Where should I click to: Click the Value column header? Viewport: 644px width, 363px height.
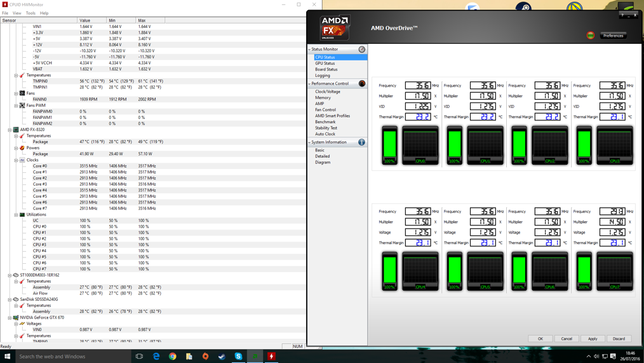pos(91,20)
